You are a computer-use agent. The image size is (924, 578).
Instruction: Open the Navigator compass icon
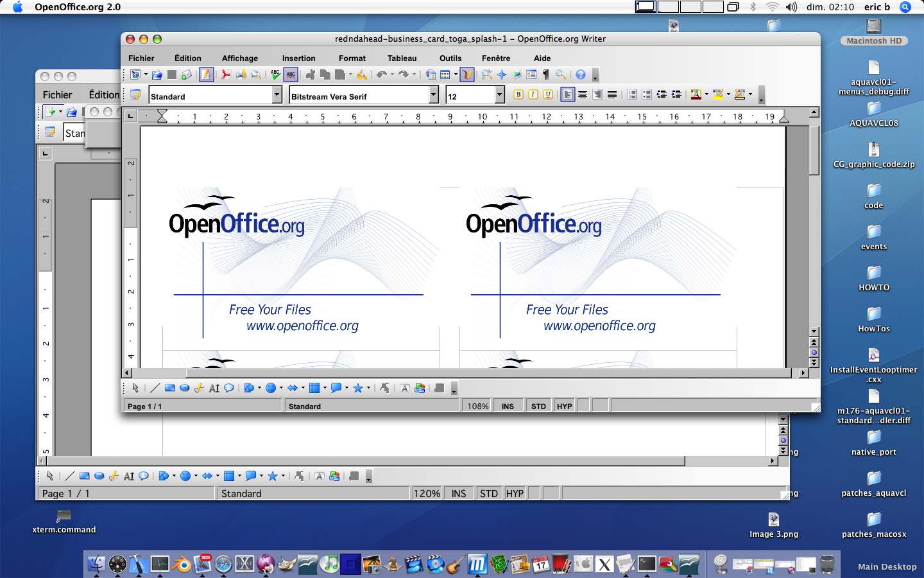502,74
